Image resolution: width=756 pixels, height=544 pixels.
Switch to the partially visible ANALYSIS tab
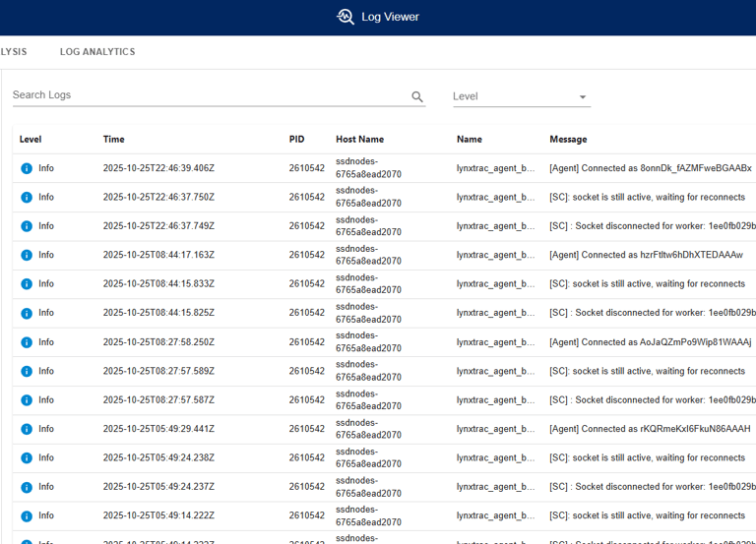(x=14, y=51)
